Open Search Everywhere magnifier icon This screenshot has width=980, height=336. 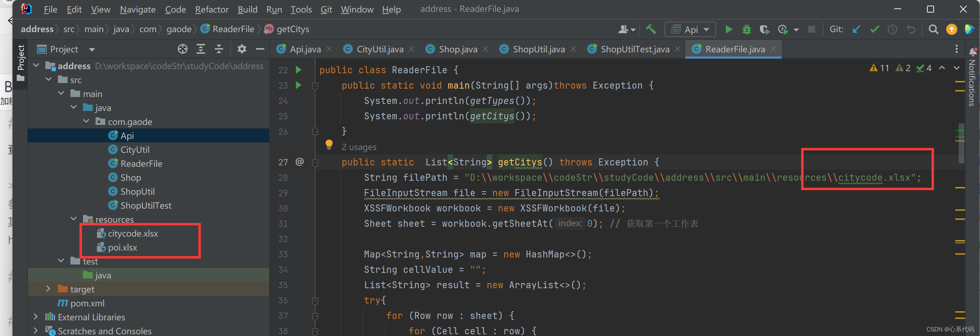(933, 29)
